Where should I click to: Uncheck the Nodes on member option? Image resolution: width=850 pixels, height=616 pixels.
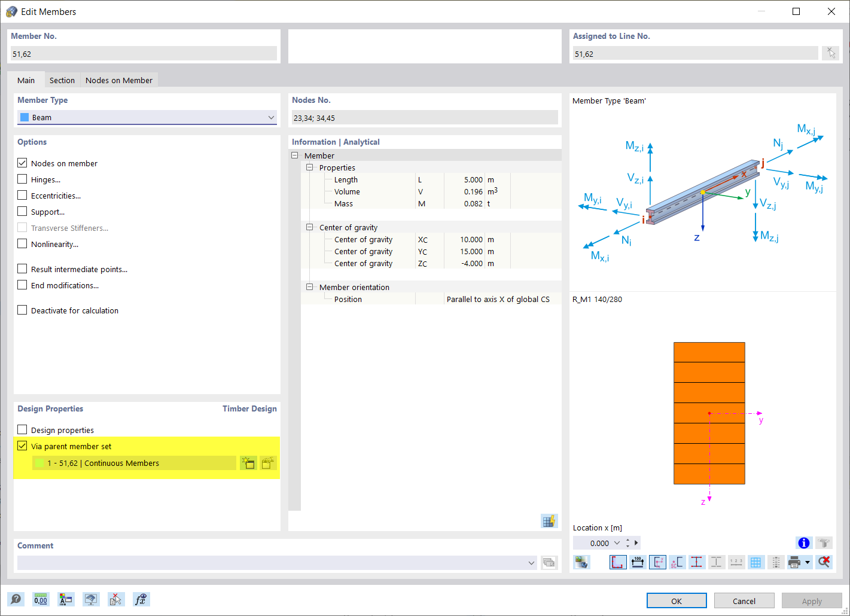pyautogui.click(x=22, y=163)
